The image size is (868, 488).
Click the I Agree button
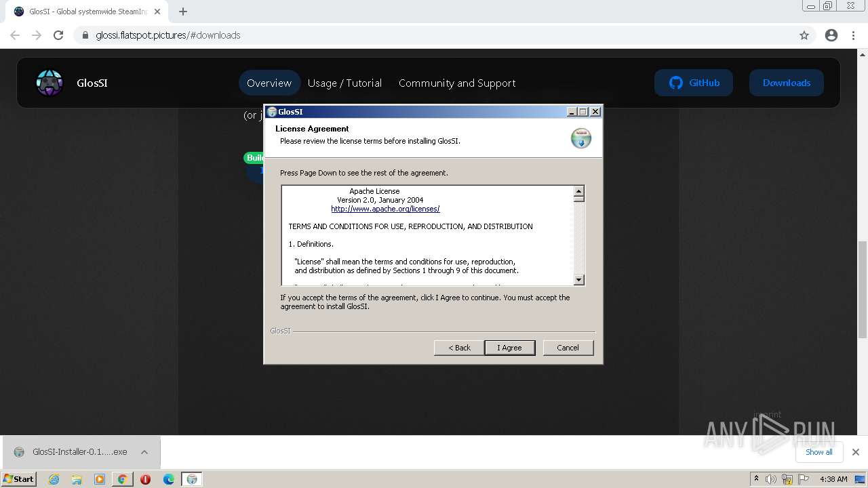[x=509, y=348]
